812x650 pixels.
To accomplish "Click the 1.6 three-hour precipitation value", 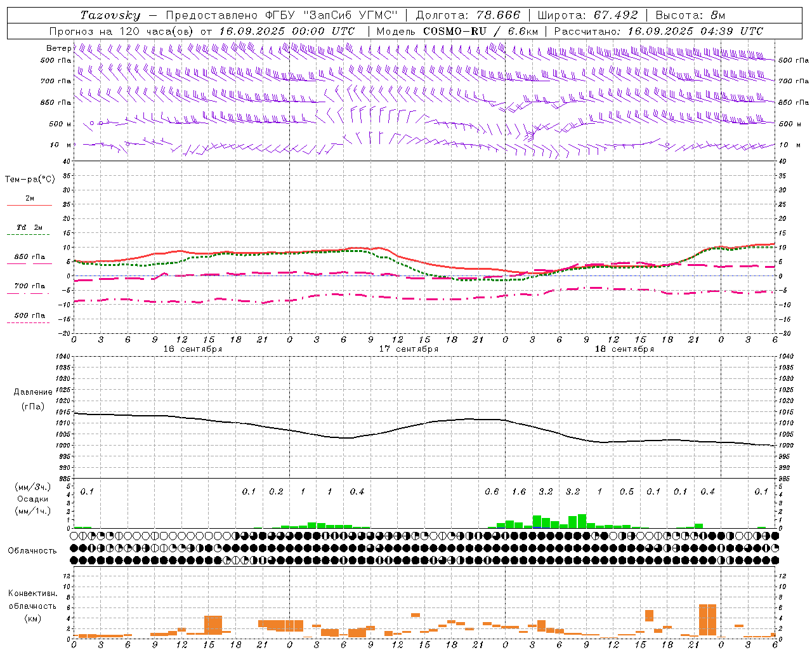I will (519, 492).
